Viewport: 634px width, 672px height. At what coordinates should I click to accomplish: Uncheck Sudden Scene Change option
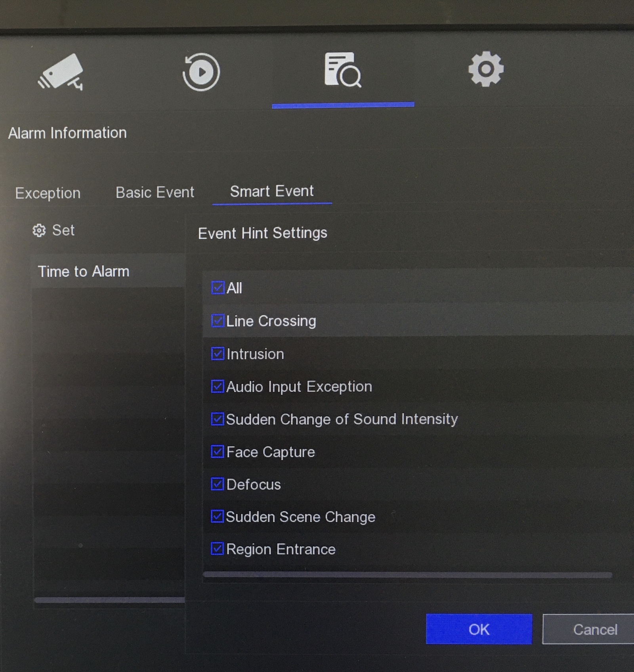click(x=217, y=517)
